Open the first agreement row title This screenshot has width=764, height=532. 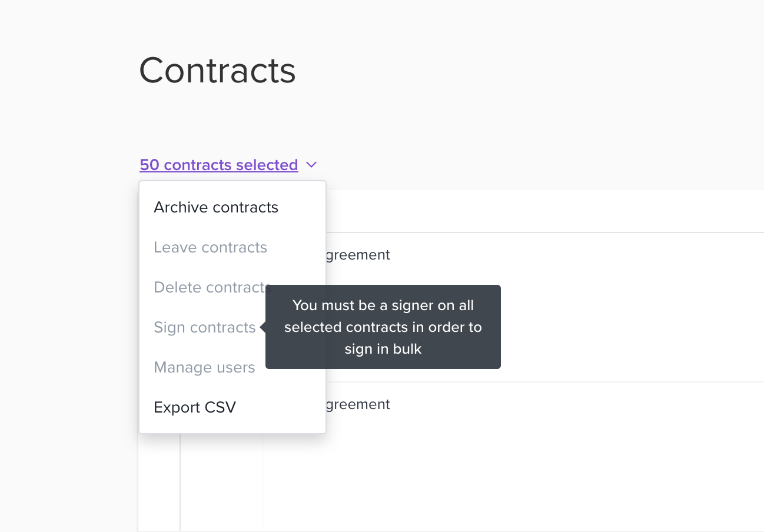(357, 255)
